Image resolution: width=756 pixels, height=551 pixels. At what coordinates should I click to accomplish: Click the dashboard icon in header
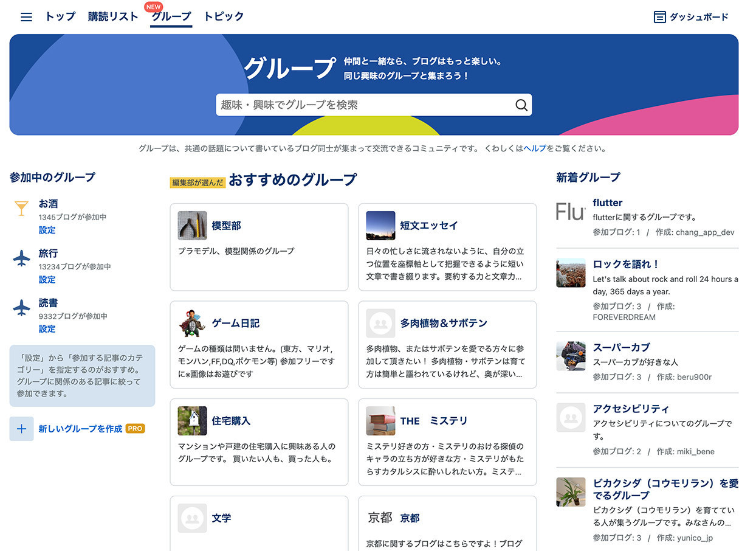[x=659, y=17]
